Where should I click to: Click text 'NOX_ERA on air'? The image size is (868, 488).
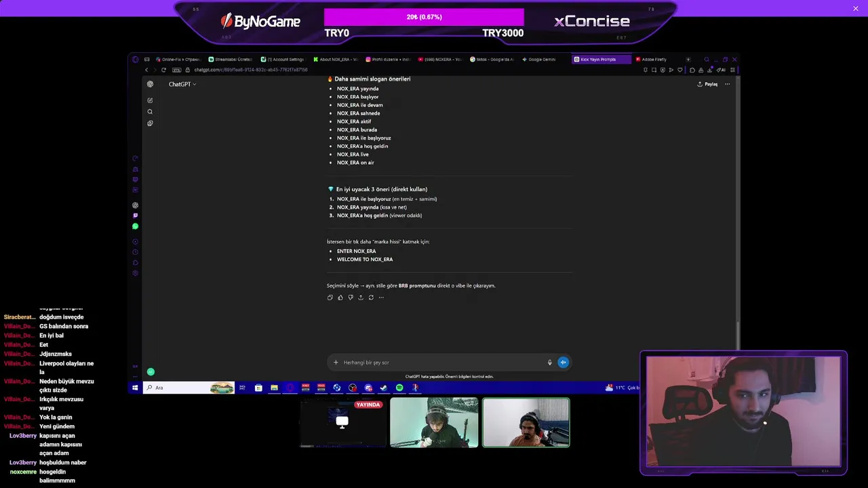(x=355, y=163)
